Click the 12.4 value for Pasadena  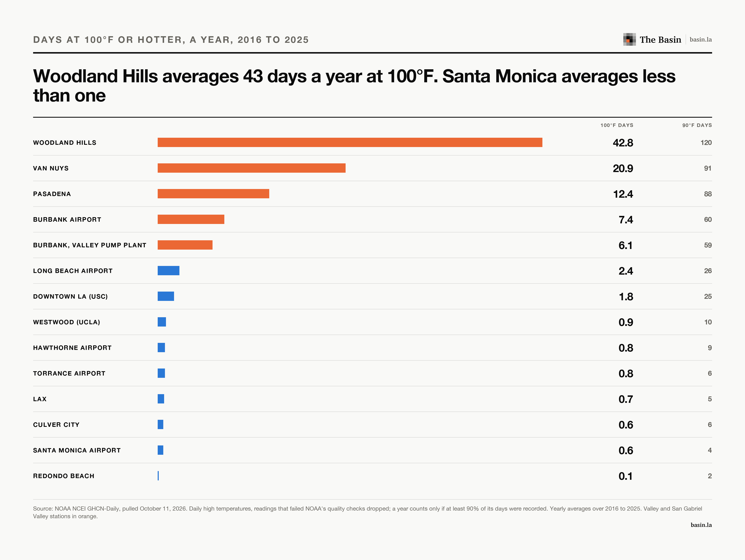(x=623, y=194)
